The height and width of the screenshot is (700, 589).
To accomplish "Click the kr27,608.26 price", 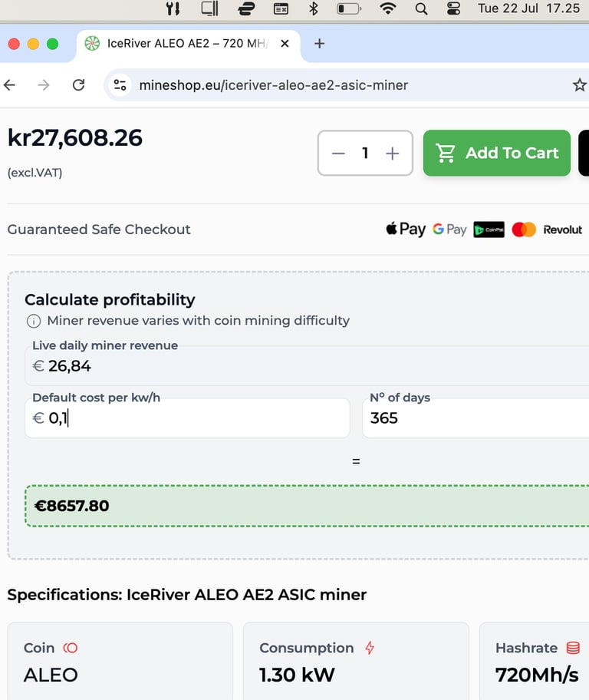I will 75,137.
